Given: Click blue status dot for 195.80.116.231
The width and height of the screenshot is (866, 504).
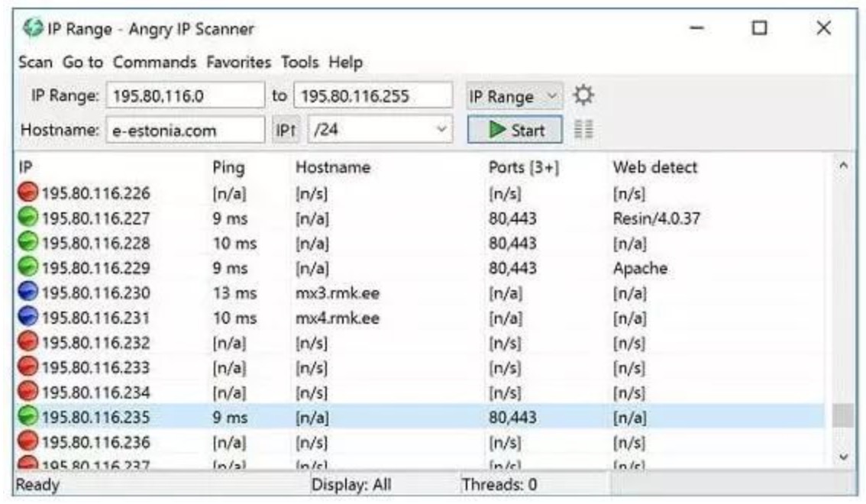Looking at the screenshot, I should click(x=27, y=317).
